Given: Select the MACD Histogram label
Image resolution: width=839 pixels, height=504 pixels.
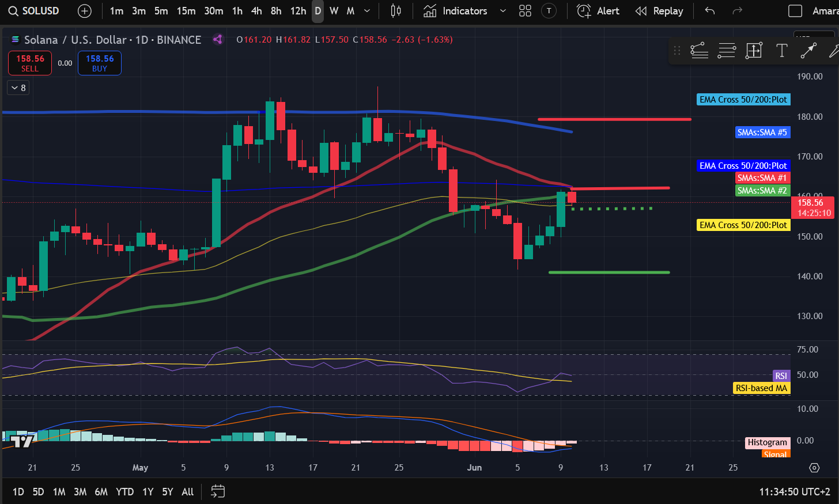Looking at the screenshot, I should (767, 442).
